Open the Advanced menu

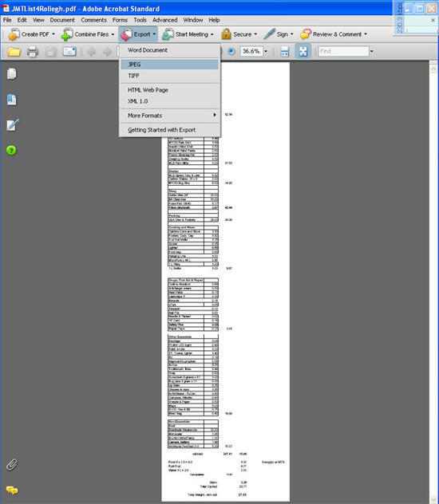[x=164, y=20]
